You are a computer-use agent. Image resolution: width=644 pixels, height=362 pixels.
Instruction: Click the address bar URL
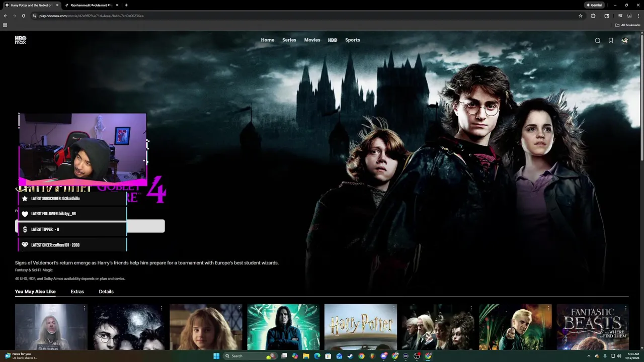(x=92, y=16)
